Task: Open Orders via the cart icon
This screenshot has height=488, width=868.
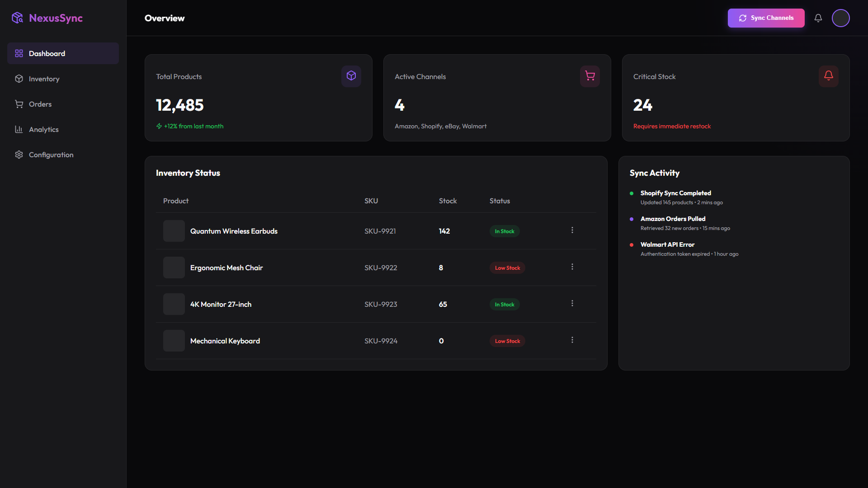Action: click(19, 104)
